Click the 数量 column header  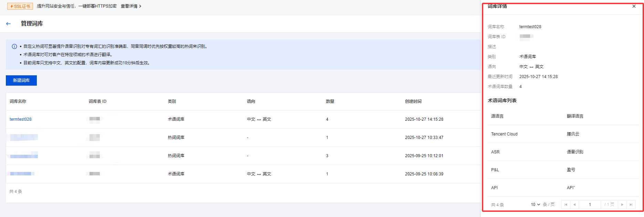(x=330, y=101)
